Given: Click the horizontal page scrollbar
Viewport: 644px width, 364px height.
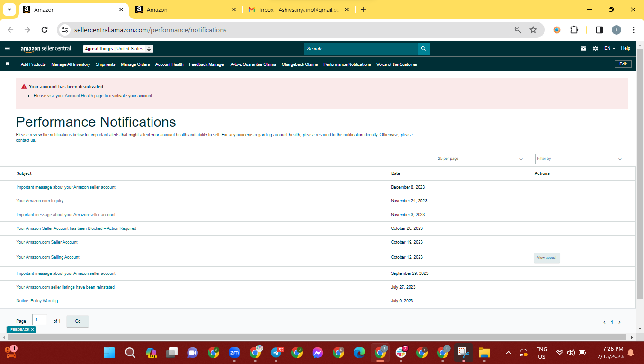Looking at the screenshot, I should coord(317,337).
